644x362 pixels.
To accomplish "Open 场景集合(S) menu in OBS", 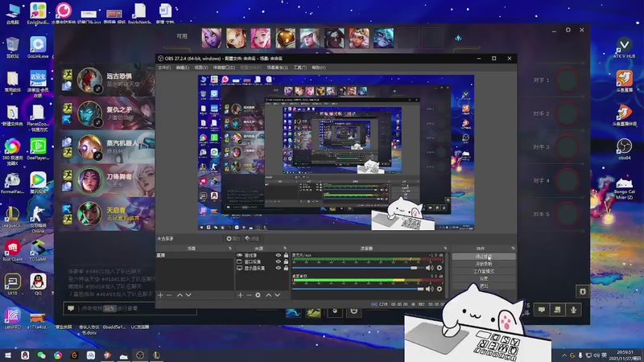I will (x=277, y=68).
